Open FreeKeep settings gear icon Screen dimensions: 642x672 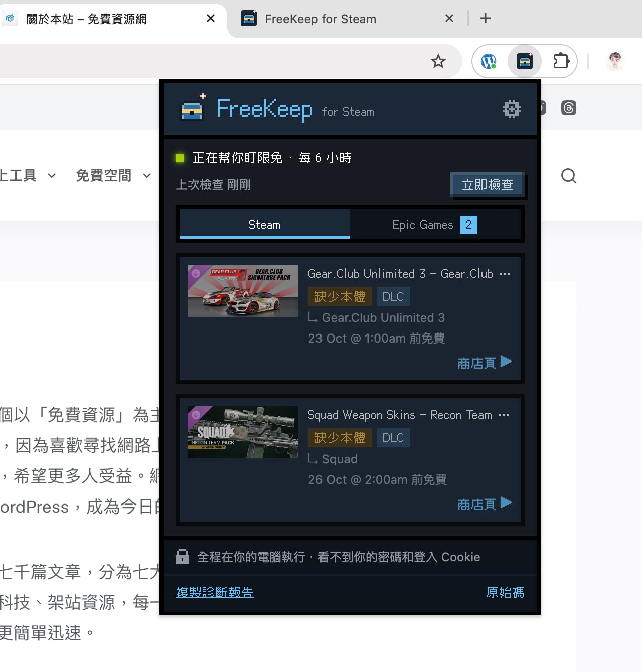[x=511, y=109]
